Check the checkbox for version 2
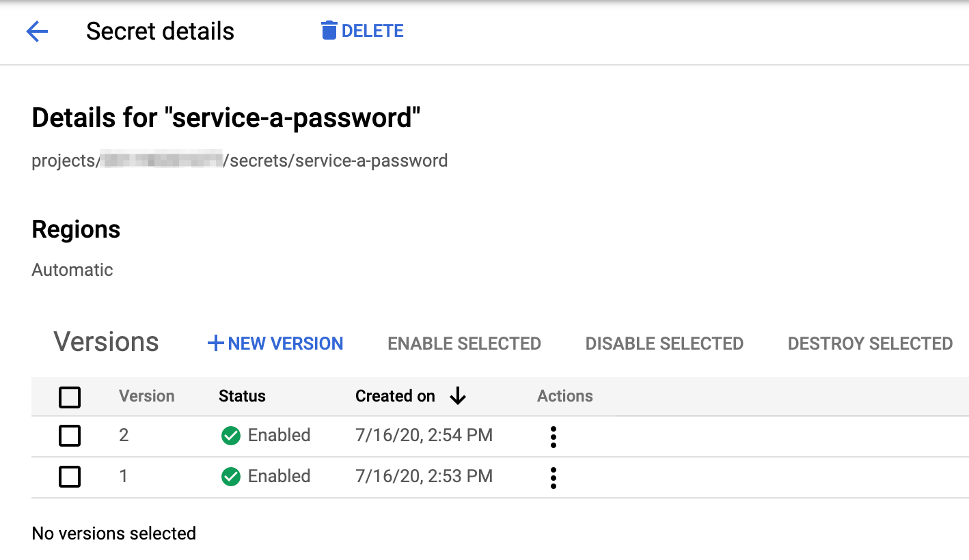Image resolution: width=969 pixels, height=560 pixels. coord(69,436)
